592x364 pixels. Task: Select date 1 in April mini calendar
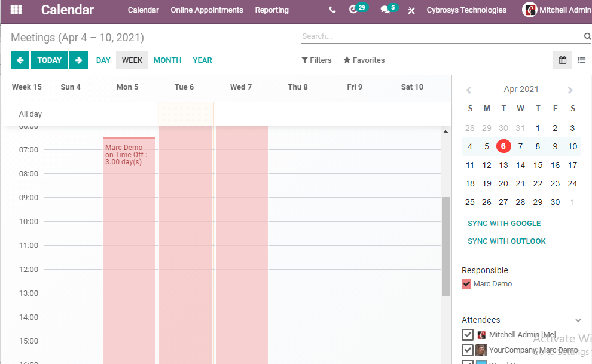coord(538,128)
